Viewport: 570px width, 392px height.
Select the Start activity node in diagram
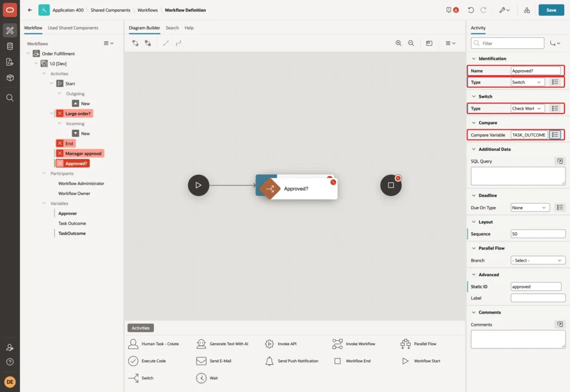(x=199, y=185)
